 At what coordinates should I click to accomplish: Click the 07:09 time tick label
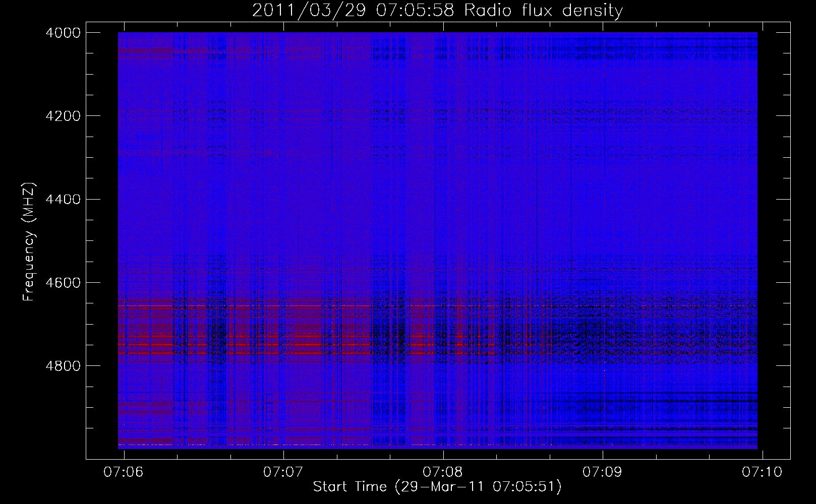(x=603, y=472)
